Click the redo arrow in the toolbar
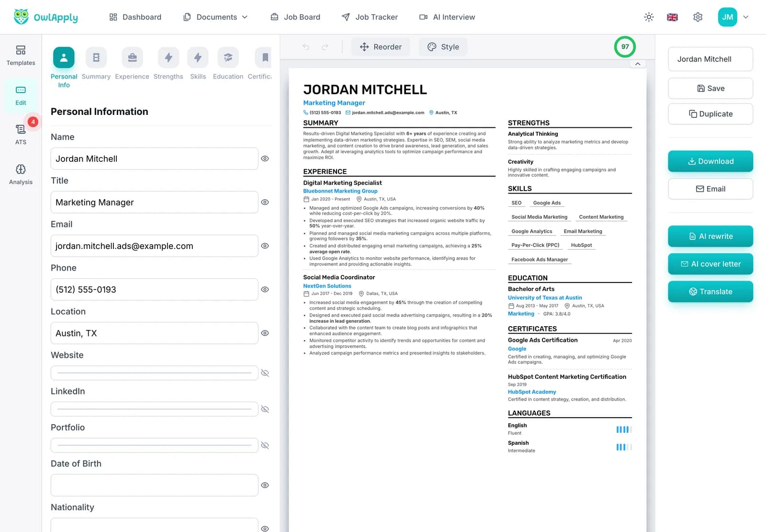 [325, 47]
